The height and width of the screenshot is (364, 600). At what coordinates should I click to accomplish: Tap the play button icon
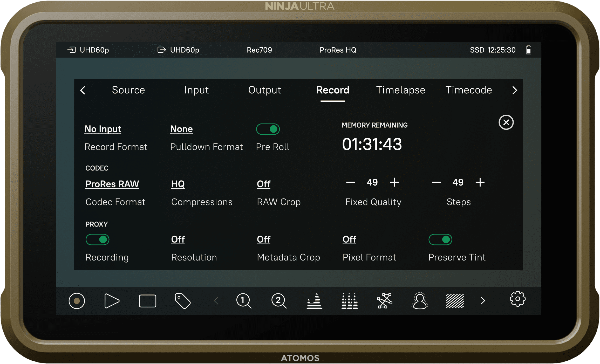pyautogui.click(x=112, y=301)
